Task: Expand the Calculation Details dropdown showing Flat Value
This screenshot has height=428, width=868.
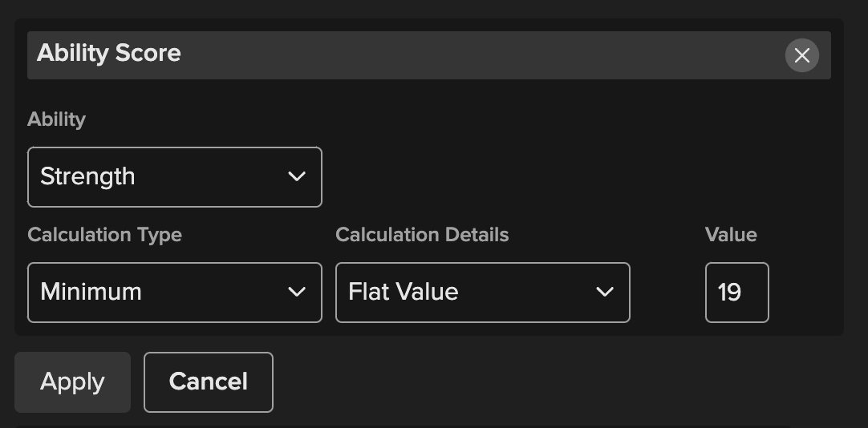Action: click(482, 292)
